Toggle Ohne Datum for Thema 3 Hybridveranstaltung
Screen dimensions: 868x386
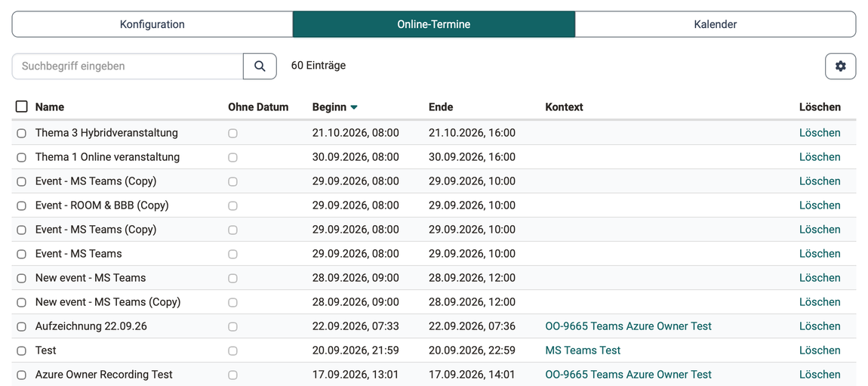coord(232,133)
